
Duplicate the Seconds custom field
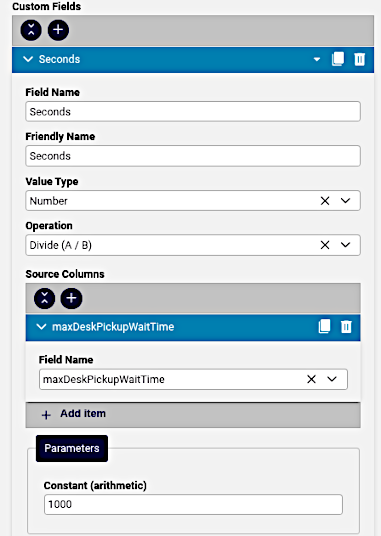(x=338, y=59)
